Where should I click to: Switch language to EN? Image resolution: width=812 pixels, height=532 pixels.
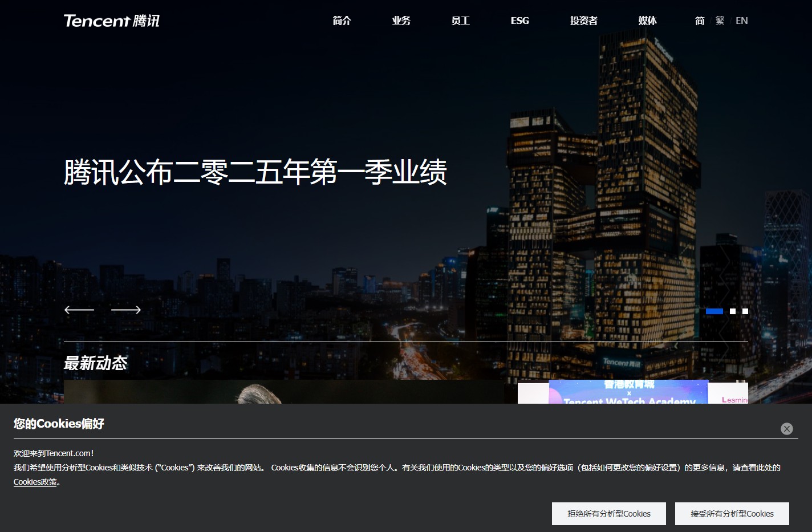point(742,21)
